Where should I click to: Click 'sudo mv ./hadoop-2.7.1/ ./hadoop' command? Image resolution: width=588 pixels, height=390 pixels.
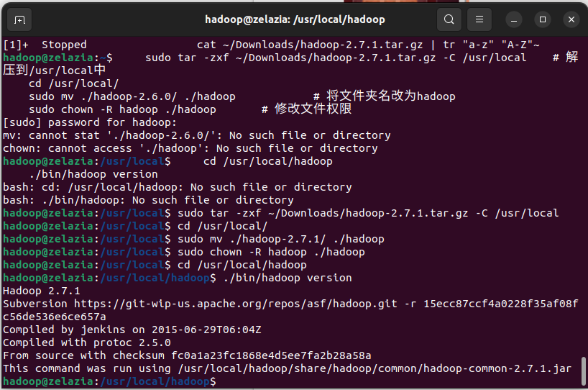click(281, 239)
